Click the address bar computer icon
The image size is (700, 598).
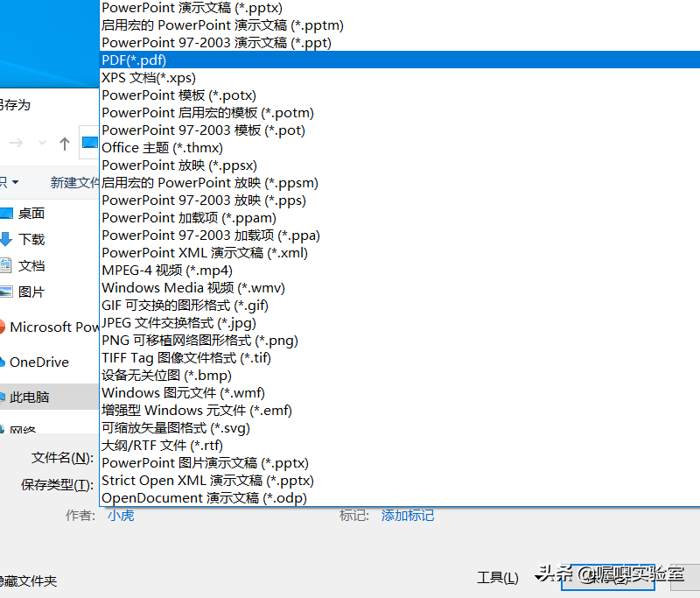[90, 143]
